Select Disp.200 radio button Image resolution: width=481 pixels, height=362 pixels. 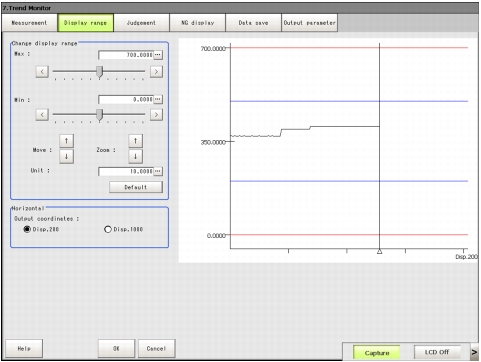click(x=27, y=229)
